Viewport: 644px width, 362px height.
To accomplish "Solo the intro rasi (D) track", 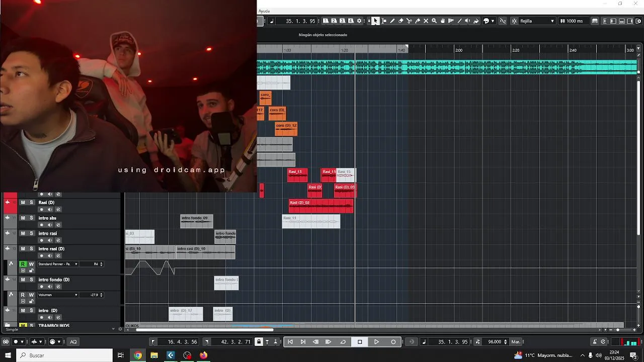I will [x=31, y=249].
